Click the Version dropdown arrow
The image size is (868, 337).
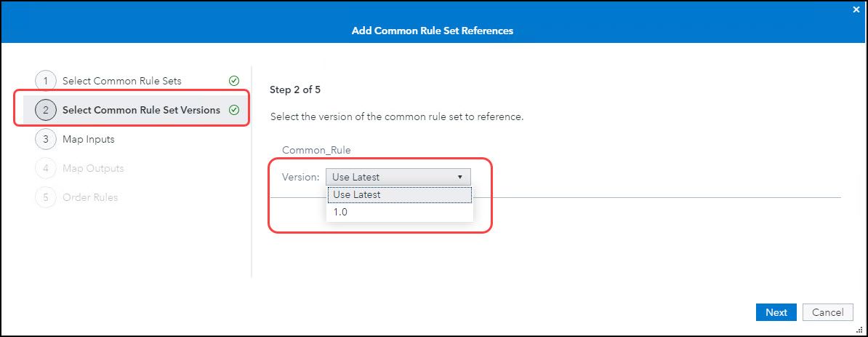460,177
